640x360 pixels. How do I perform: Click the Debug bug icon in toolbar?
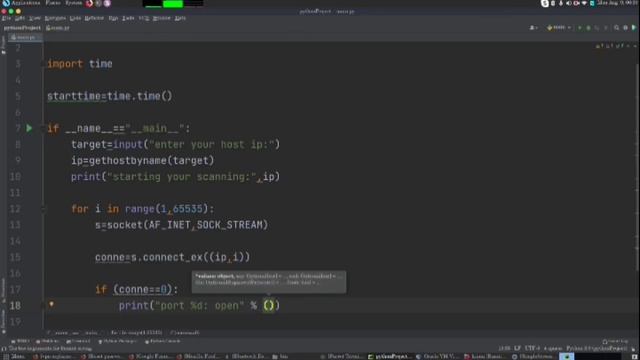tap(588, 28)
